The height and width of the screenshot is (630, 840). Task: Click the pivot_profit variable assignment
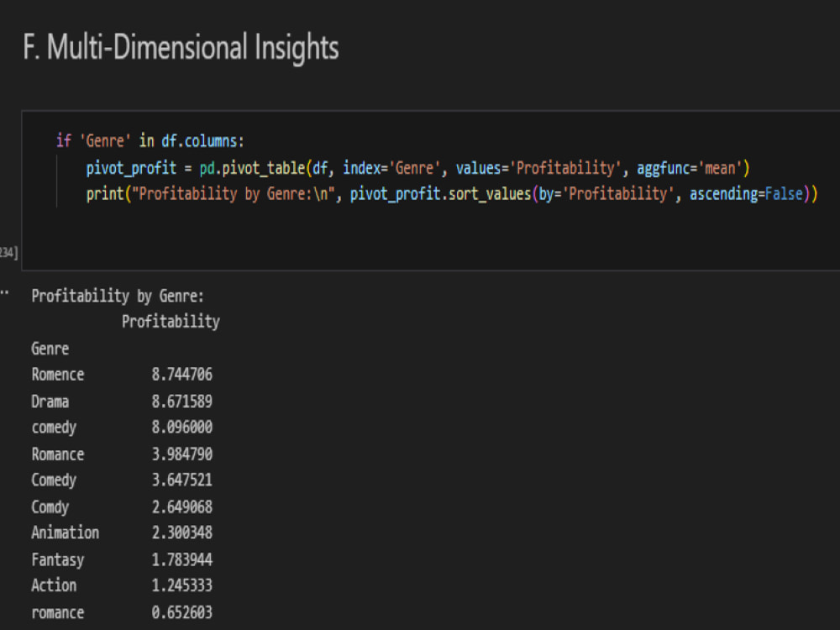[x=131, y=168]
